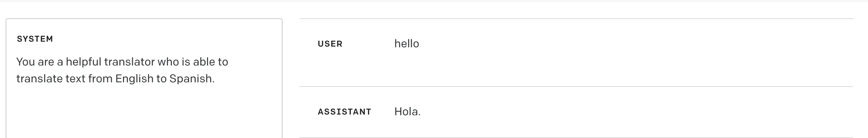Click the first line of system prompt
The width and height of the screenshot is (868, 138).
pos(122,62)
